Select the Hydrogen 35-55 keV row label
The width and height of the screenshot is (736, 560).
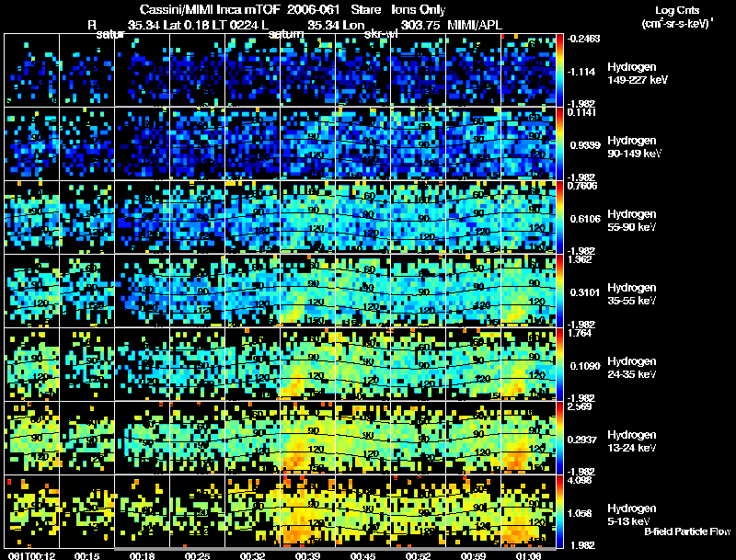[632, 294]
